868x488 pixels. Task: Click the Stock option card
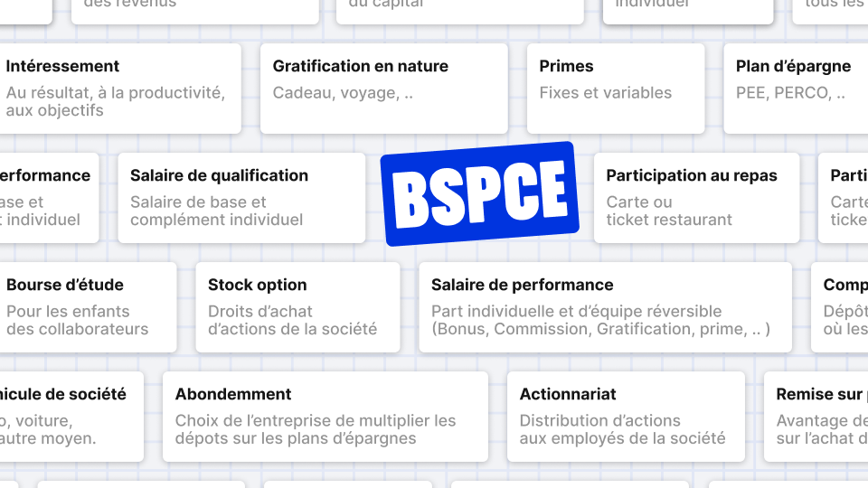[x=297, y=307]
